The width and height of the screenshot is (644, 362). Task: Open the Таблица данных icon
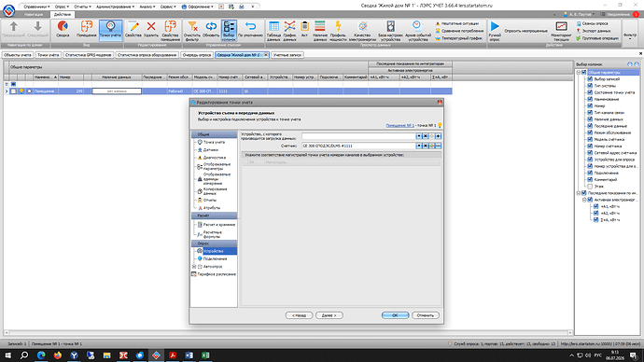pos(273,31)
